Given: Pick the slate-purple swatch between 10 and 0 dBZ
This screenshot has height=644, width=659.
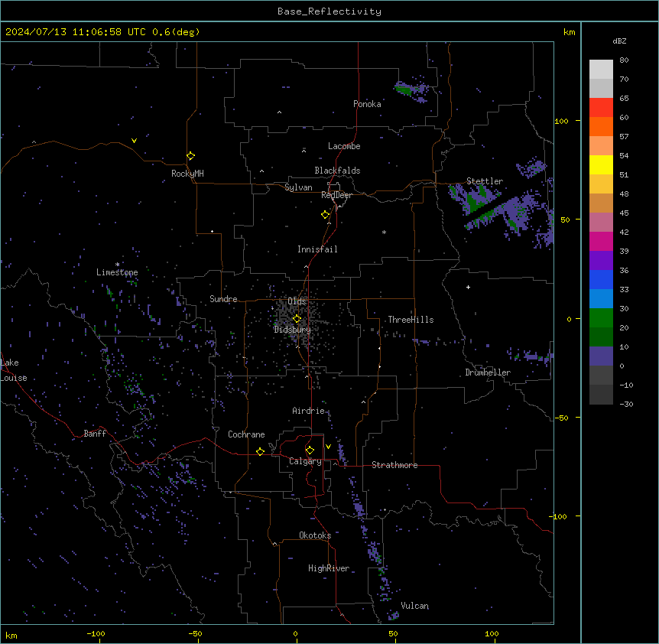Looking at the screenshot, I should [601, 356].
